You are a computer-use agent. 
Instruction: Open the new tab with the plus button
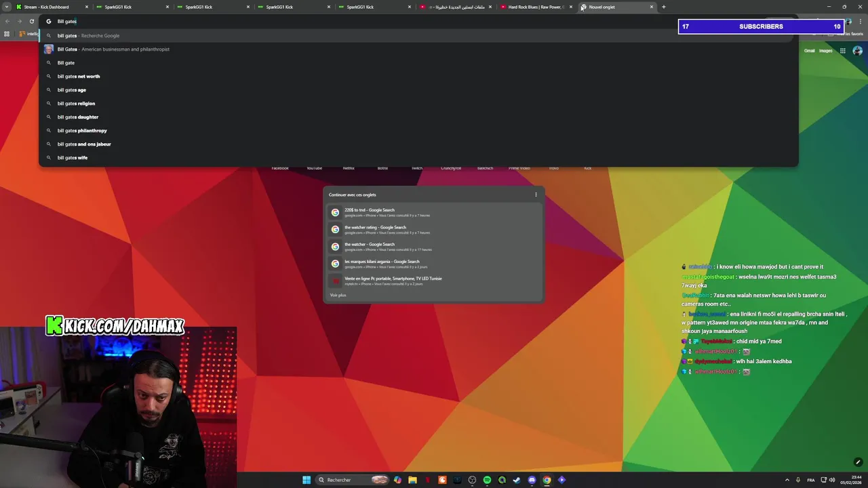click(663, 7)
